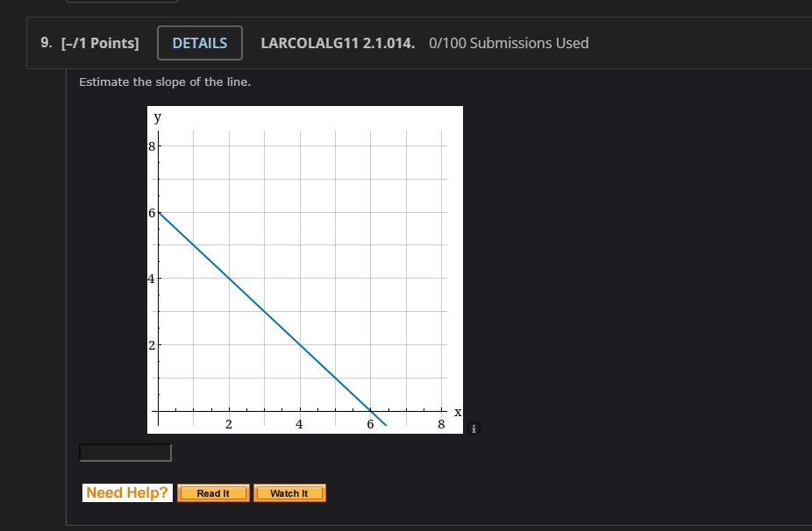Click the tick mark labeled 8

pyautogui.click(x=442, y=422)
